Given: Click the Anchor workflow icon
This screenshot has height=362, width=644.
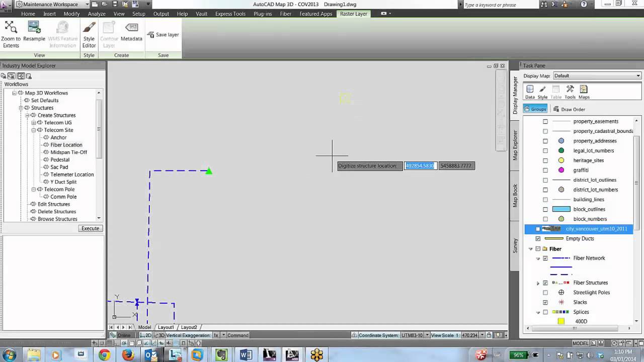Looking at the screenshot, I should (46, 137).
